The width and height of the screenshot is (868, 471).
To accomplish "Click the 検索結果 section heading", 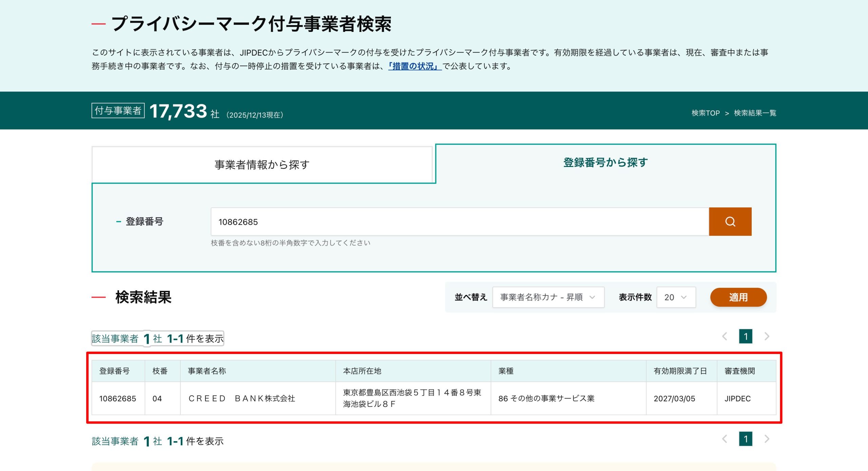I will [x=143, y=297].
